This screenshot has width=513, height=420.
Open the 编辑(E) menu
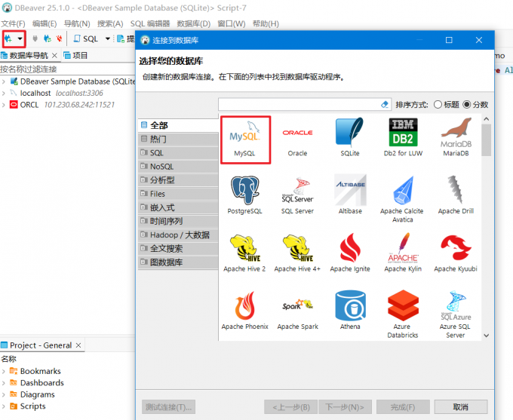(x=45, y=24)
